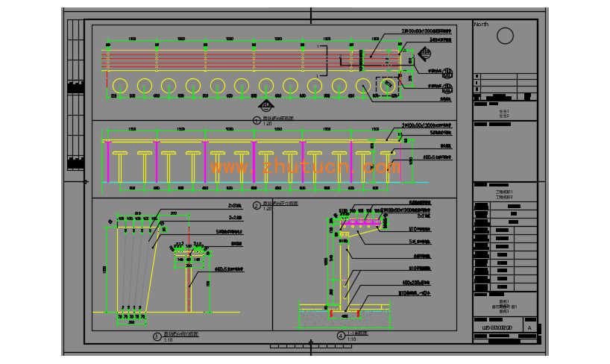Select the "2x100x50x1200" annotation above the plan view
Image resolution: width=610 pixels, height=364 pixels.
click(x=427, y=31)
